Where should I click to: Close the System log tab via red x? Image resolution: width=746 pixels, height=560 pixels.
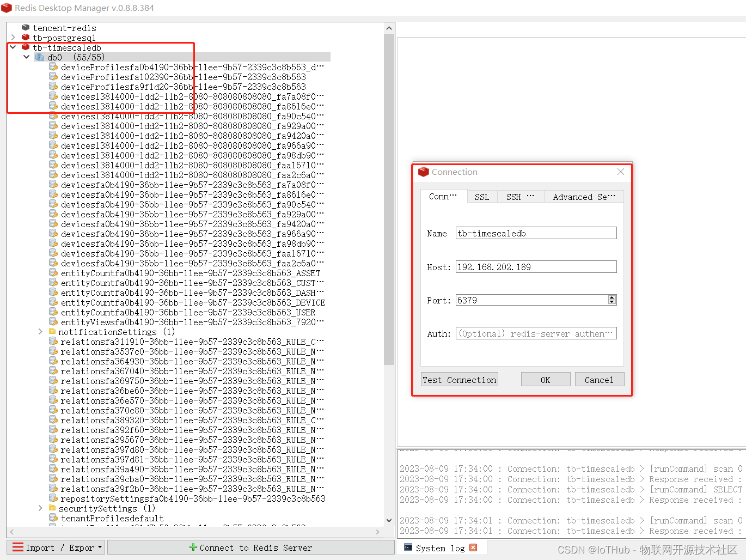point(473,547)
